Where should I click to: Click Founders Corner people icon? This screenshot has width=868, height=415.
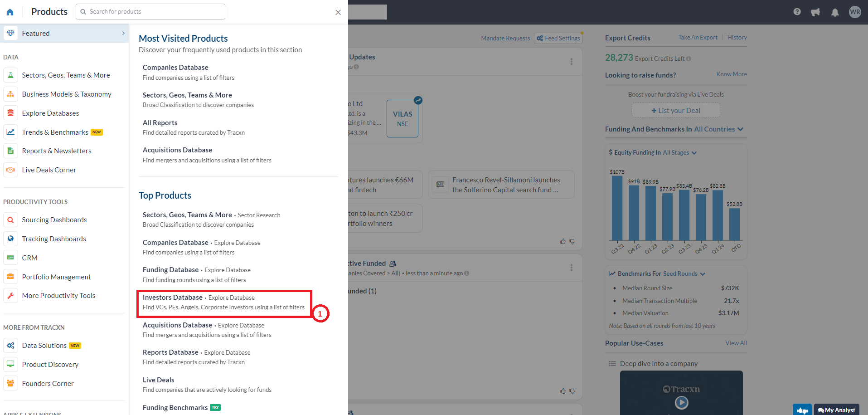coord(10,383)
